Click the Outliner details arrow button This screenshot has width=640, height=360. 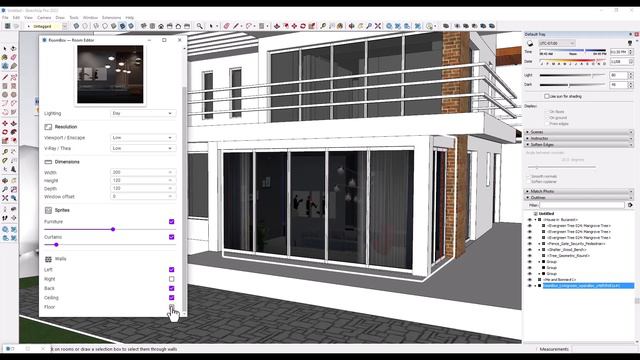630,205
